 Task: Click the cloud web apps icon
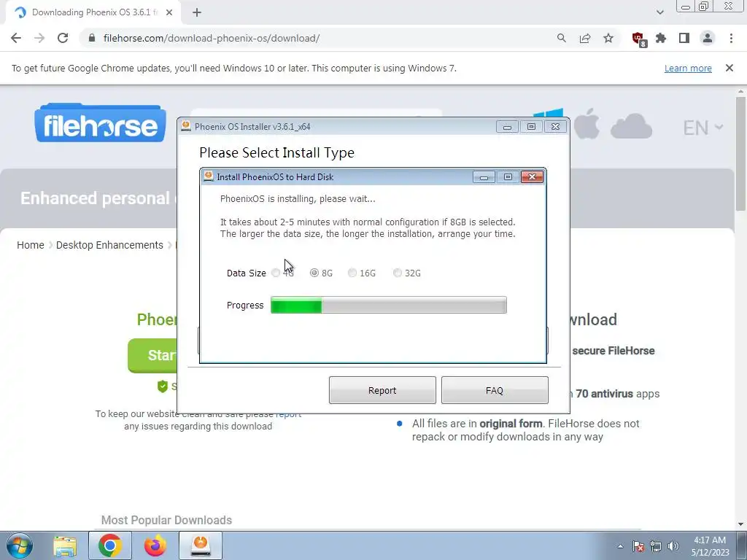pyautogui.click(x=631, y=126)
